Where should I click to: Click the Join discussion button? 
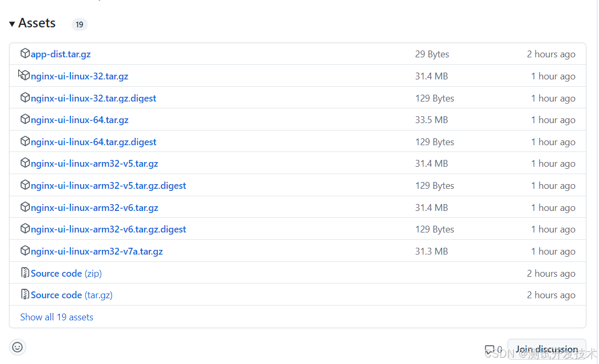pos(546,349)
